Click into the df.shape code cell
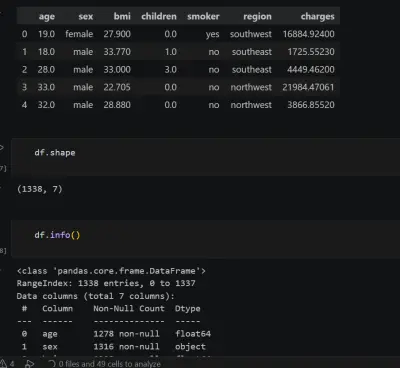 (x=205, y=157)
